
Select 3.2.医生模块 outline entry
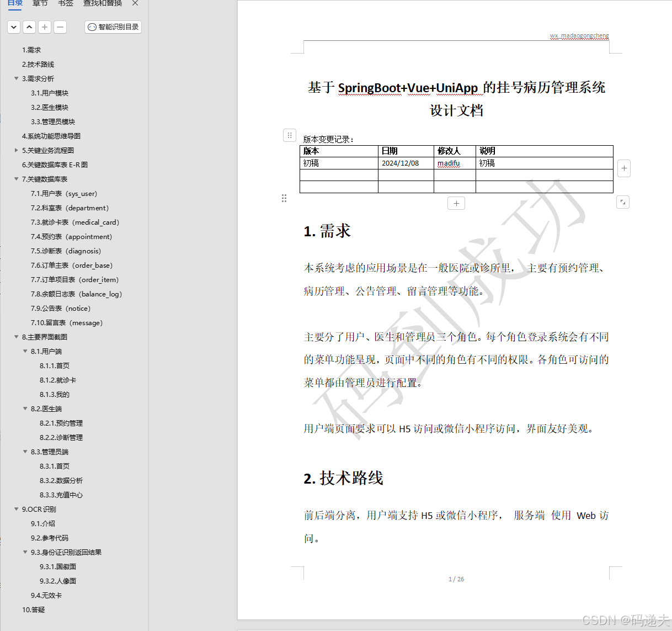[50, 107]
